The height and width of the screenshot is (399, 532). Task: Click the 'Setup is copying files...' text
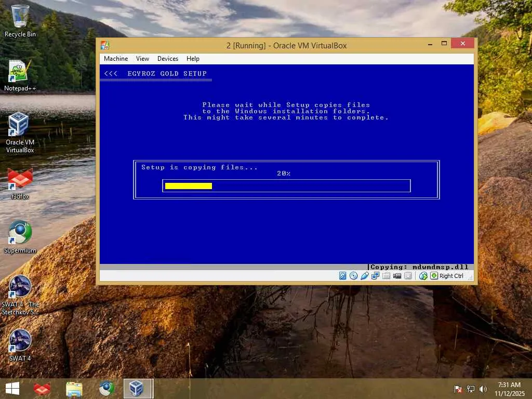pyautogui.click(x=199, y=167)
